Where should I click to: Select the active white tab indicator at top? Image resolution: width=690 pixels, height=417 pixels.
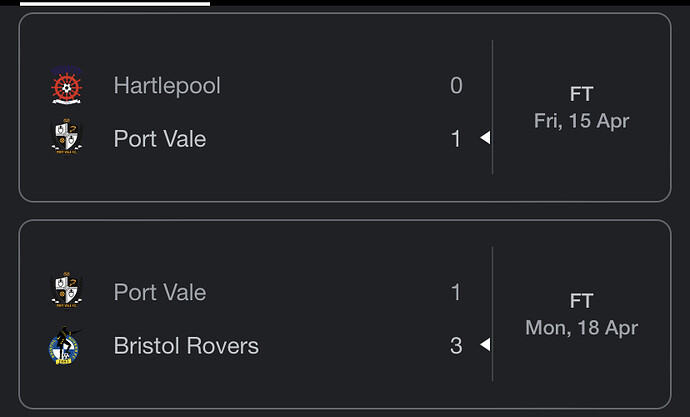point(115,4)
